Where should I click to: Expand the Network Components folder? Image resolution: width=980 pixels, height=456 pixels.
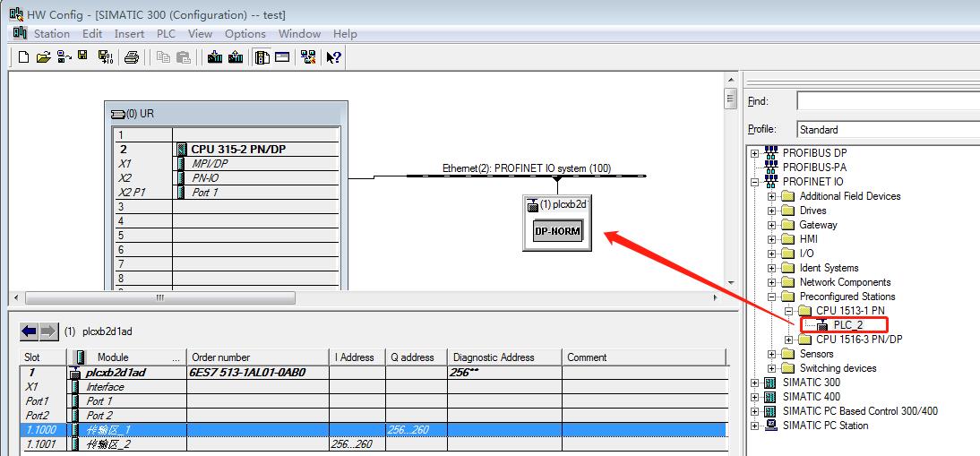772,282
